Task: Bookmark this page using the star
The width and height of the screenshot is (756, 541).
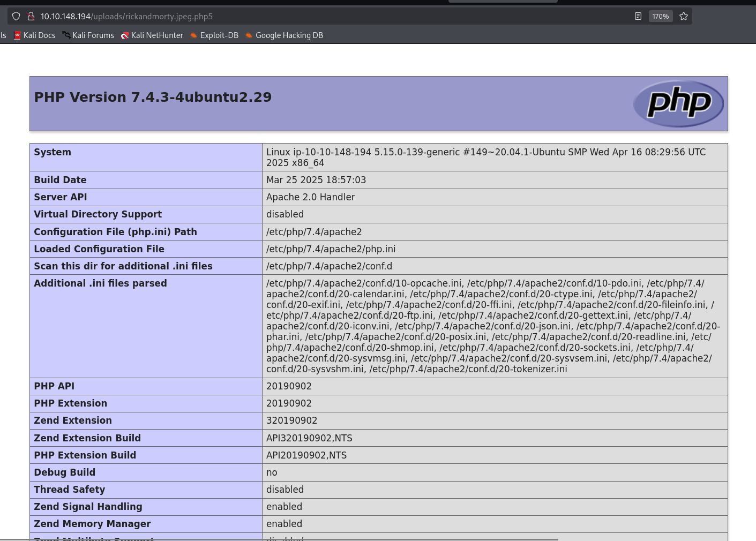Action: (x=684, y=16)
